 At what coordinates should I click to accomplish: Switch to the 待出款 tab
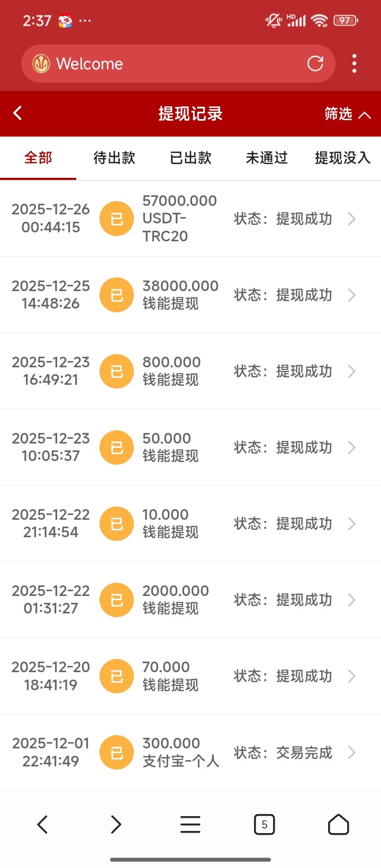[x=114, y=158]
